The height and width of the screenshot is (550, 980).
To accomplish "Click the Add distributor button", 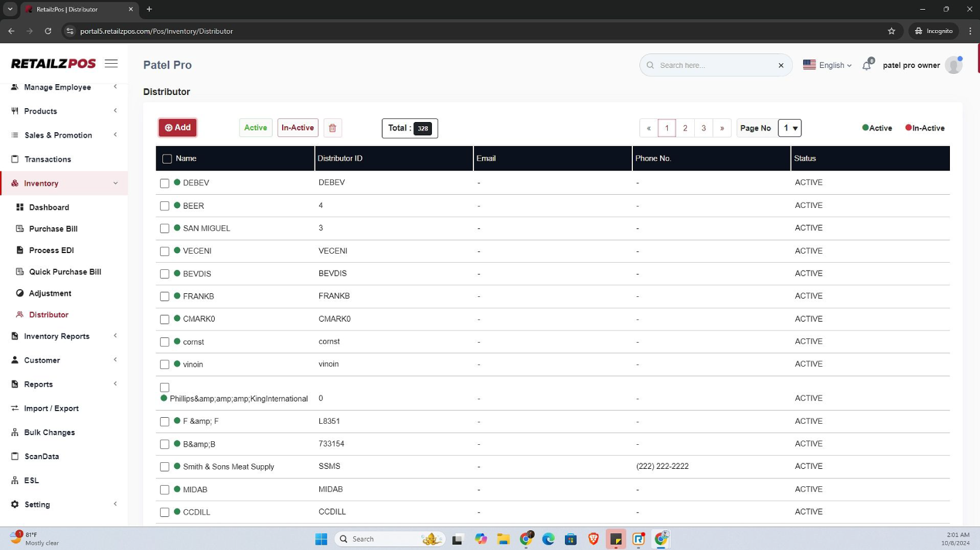I will (177, 127).
